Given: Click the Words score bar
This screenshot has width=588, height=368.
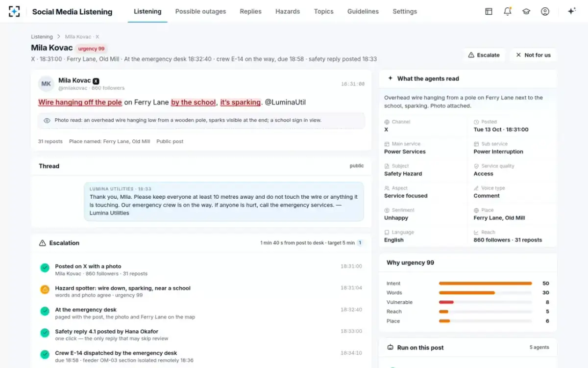Looking at the screenshot, I should [485, 293].
